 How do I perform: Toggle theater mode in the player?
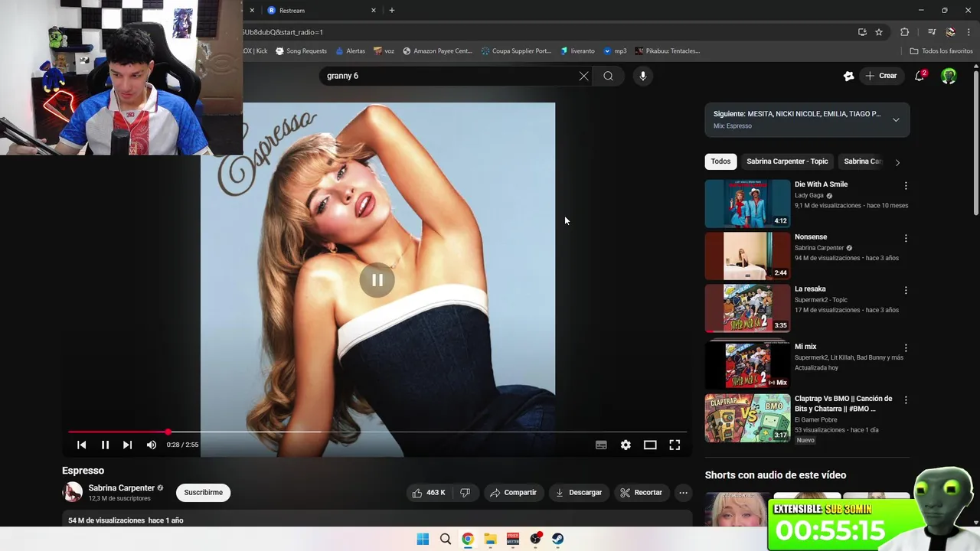(650, 445)
